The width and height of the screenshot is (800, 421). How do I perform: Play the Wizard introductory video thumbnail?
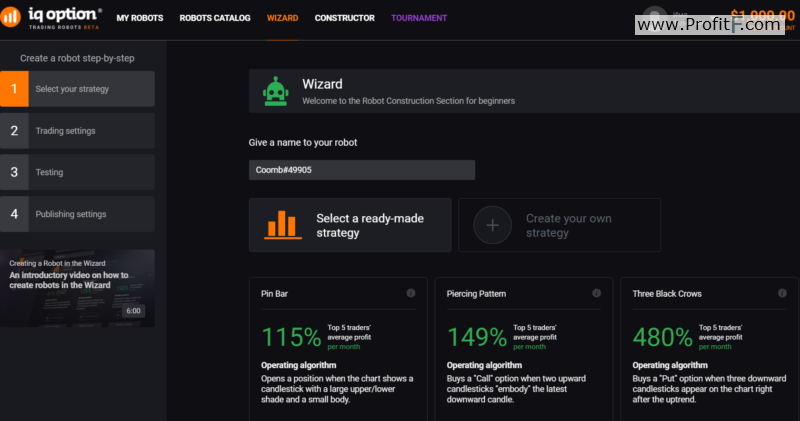coord(77,288)
